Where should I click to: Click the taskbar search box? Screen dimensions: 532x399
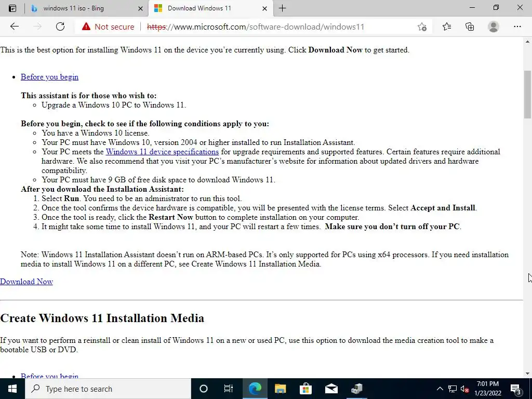[108, 389]
